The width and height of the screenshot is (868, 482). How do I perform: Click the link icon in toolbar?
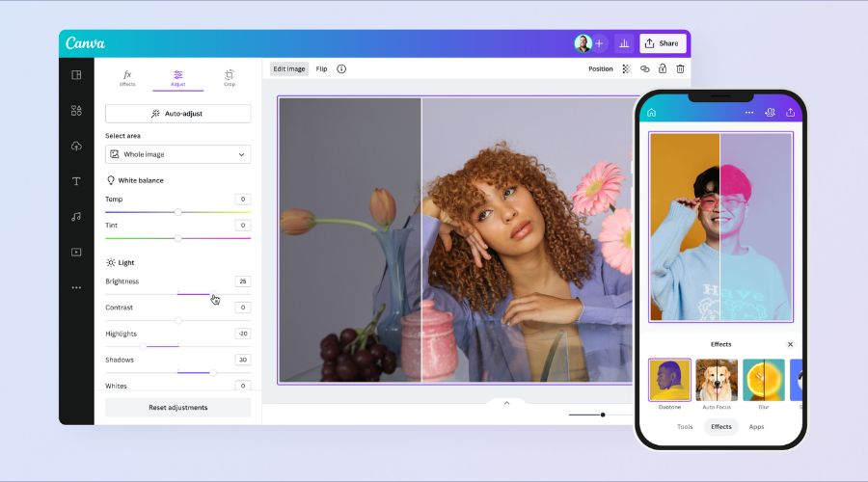tap(645, 69)
